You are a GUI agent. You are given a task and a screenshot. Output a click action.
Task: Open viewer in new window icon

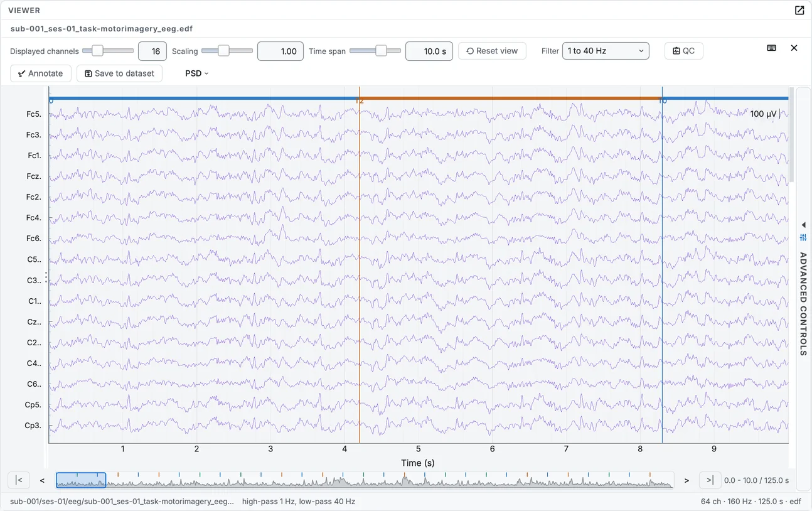799,10
